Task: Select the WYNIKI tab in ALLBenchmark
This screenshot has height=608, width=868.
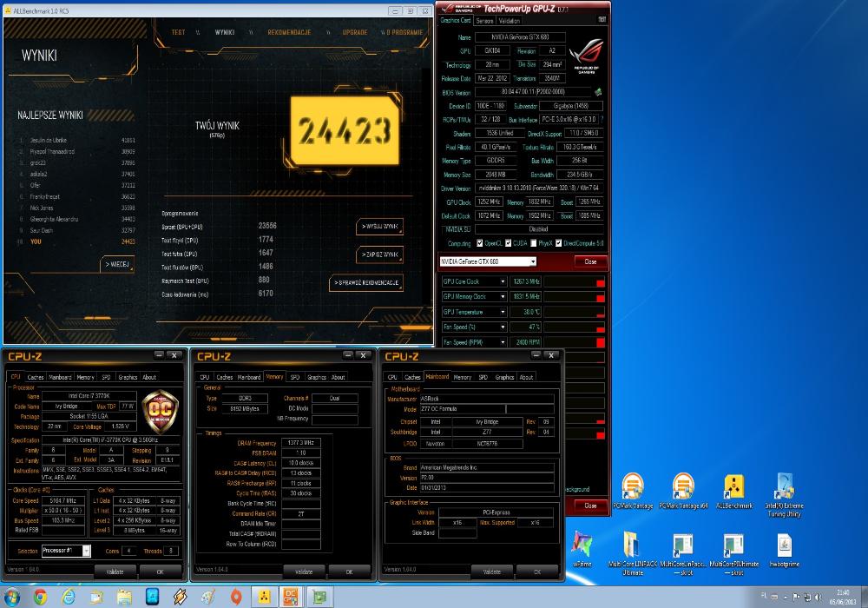Action: coord(224,32)
